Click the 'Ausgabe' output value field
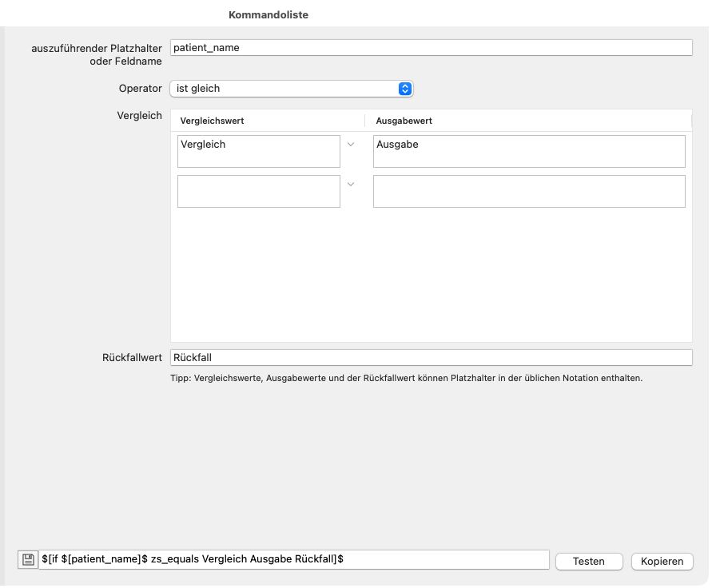The image size is (712, 588). coord(529,151)
